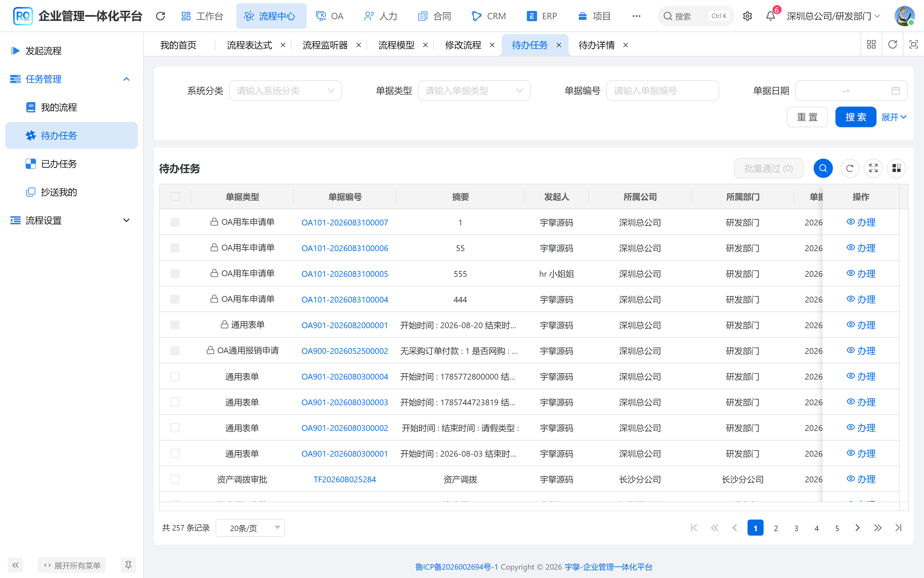
Task: Open the 系统分类 dropdown
Action: 285,91
